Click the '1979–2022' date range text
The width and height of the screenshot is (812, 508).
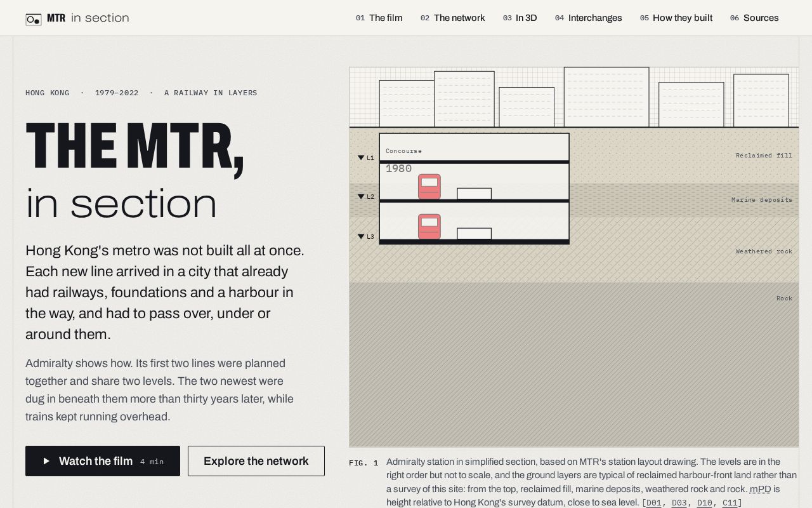[x=117, y=93]
